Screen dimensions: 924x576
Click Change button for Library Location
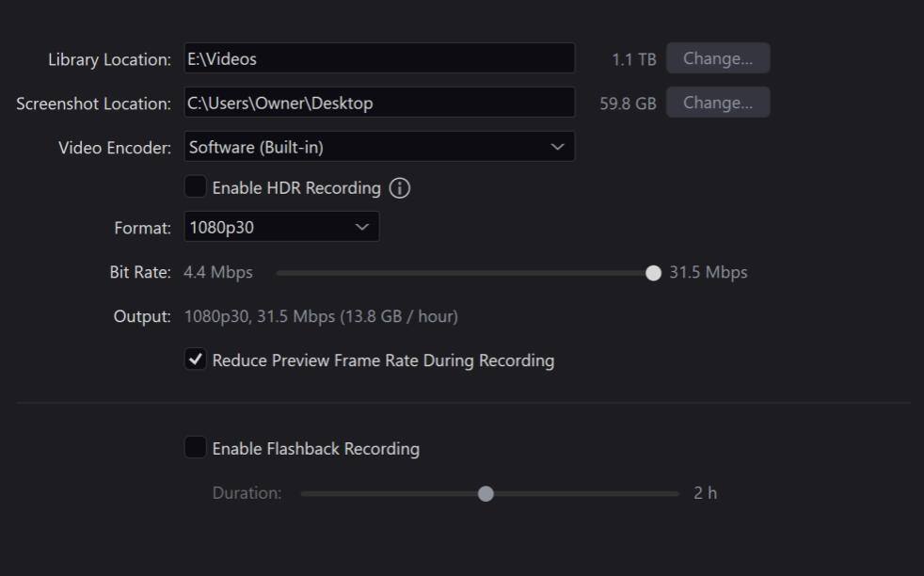[717, 58]
